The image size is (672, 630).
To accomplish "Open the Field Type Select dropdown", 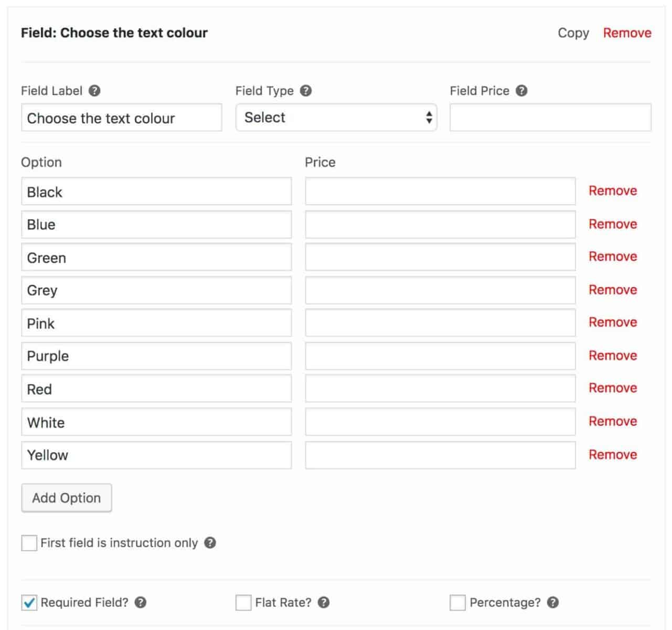I will tap(336, 118).
